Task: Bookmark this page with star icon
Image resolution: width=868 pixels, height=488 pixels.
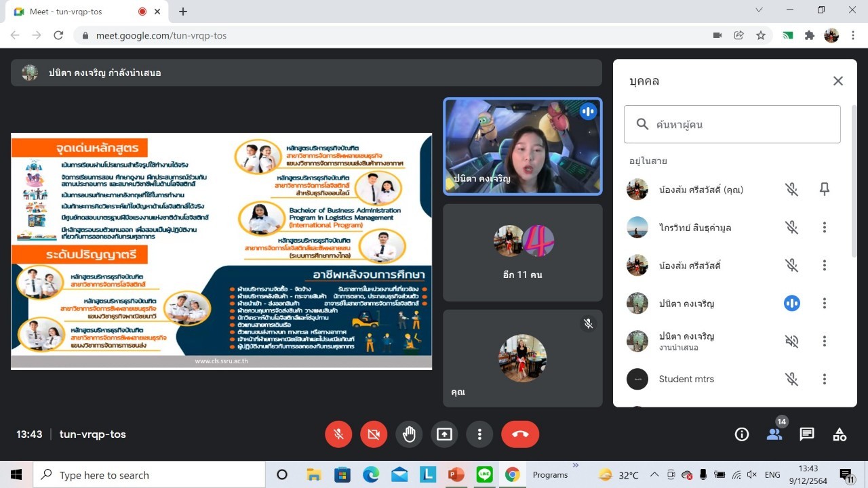Action: click(x=761, y=35)
